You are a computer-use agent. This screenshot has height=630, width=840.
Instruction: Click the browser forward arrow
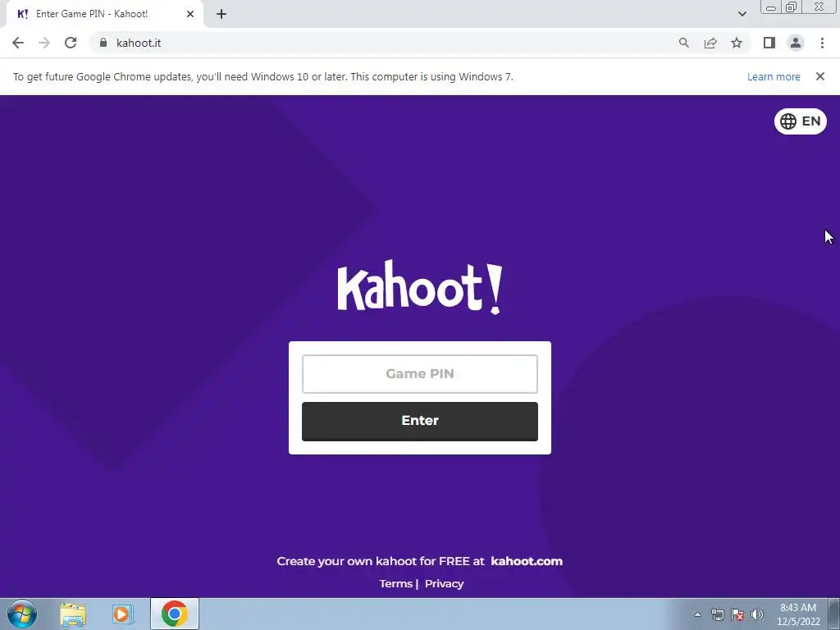[x=44, y=43]
